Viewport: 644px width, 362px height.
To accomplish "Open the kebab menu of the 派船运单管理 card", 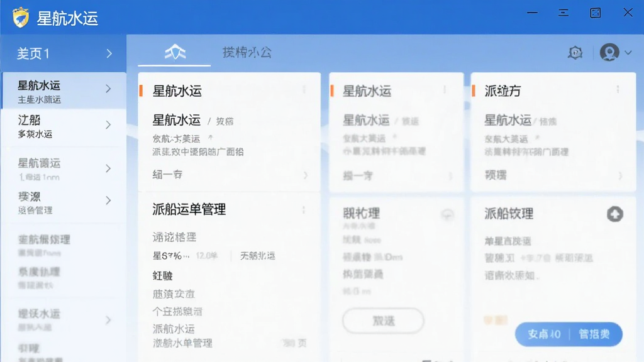I will point(304,210).
